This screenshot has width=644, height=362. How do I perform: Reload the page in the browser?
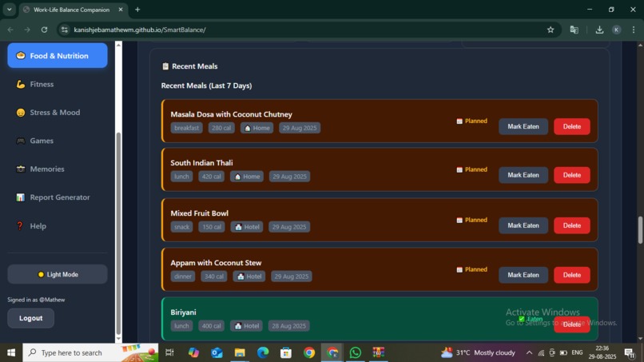[x=45, y=30]
